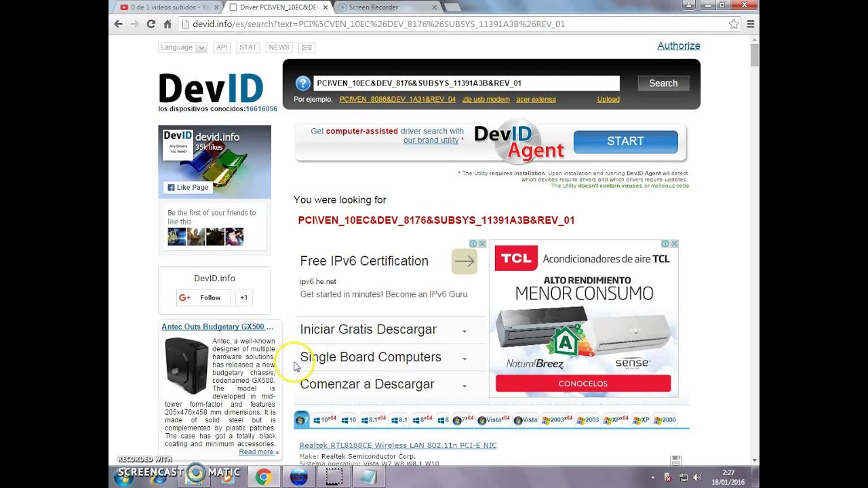The height and width of the screenshot is (488, 868).
Task: Click the browser forward arrow
Action: pyautogui.click(x=134, y=24)
